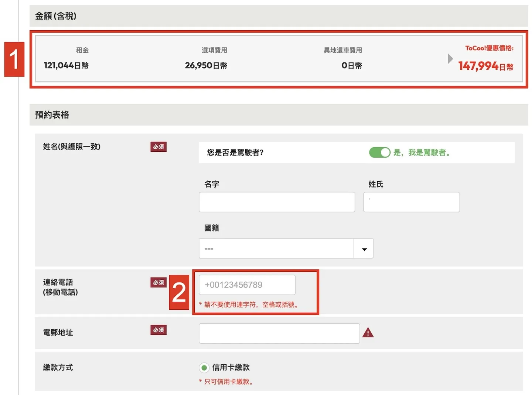Click the 姓氏 last name input field
The width and height of the screenshot is (532, 395).
[411, 202]
